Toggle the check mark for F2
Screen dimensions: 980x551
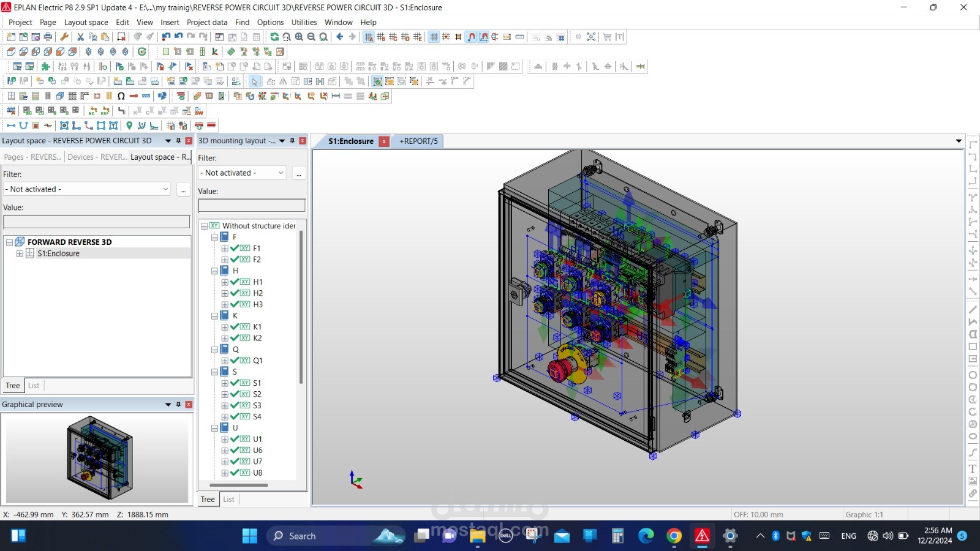click(x=235, y=260)
